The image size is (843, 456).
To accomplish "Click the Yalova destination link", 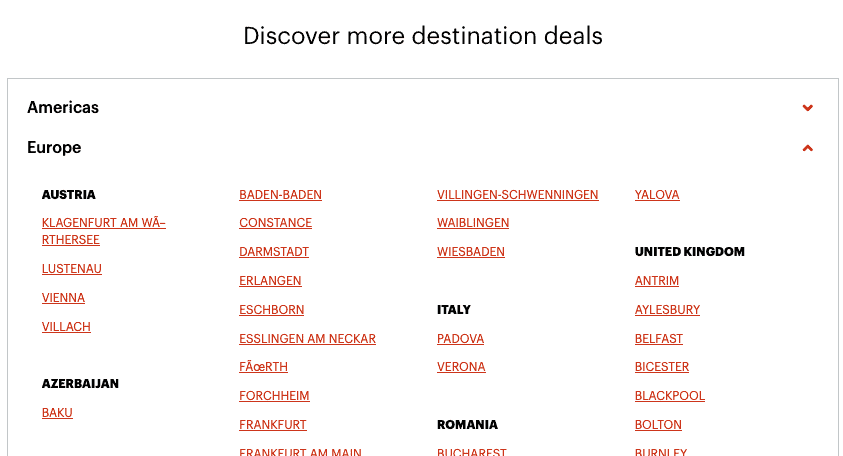I will [x=657, y=195].
